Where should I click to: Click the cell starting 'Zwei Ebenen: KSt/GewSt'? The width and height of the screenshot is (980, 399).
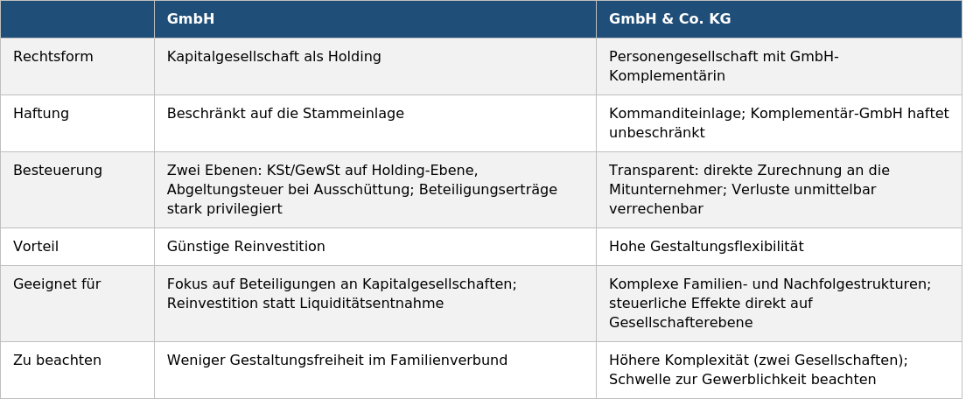pos(375,190)
